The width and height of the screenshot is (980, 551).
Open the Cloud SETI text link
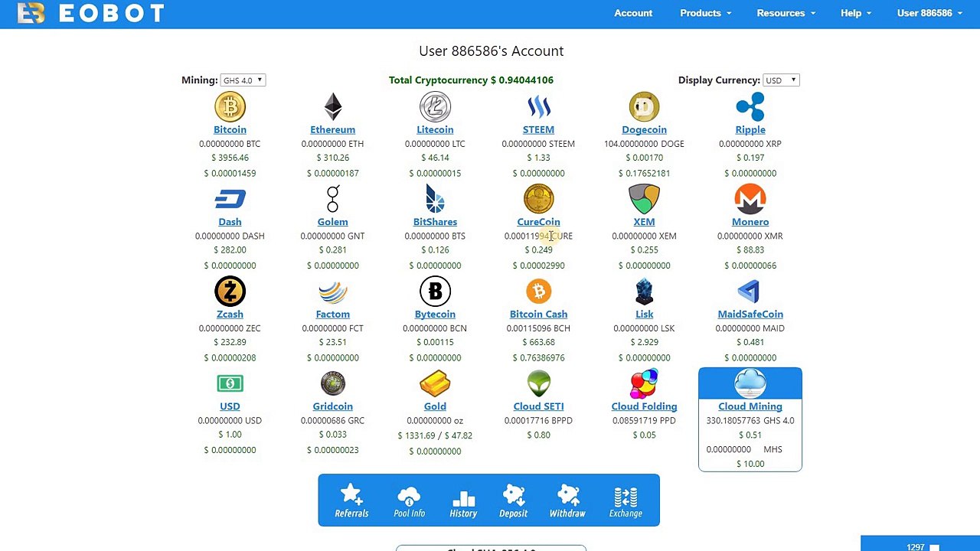click(538, 406)
